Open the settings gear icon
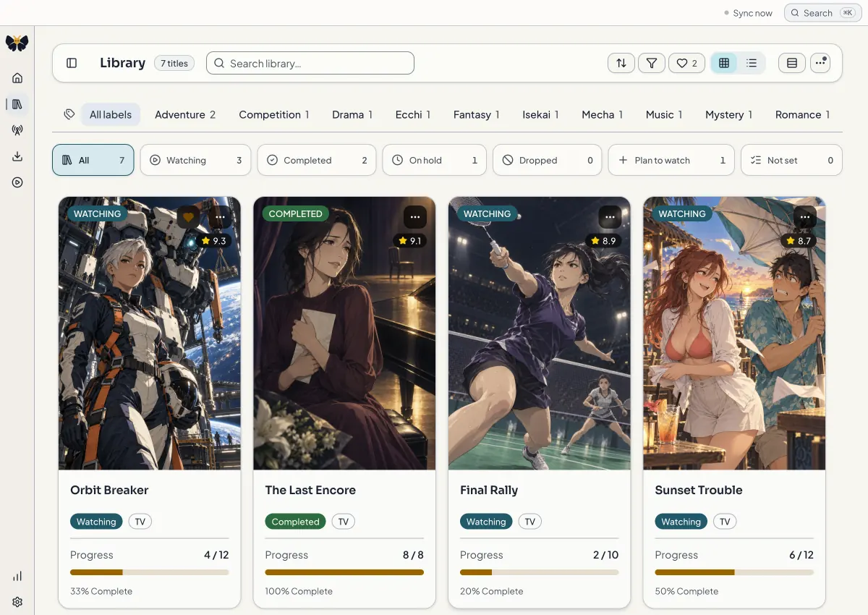Screen dimensions: 868x615 (x=17, y=602)
